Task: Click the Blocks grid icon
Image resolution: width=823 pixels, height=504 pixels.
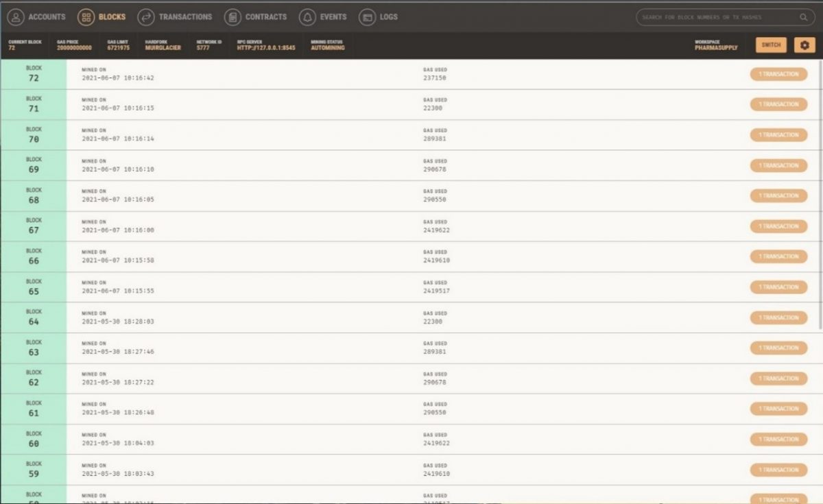Action: pos(86,17)
